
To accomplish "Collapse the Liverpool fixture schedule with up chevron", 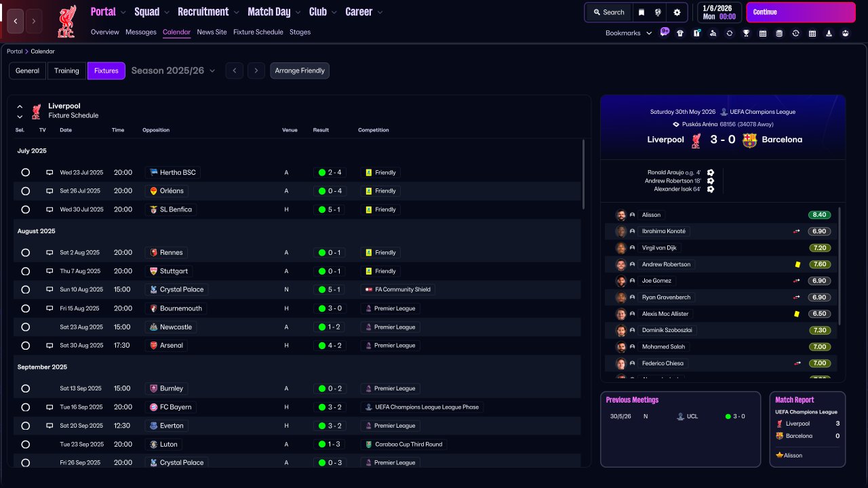I will pos(20,106).
